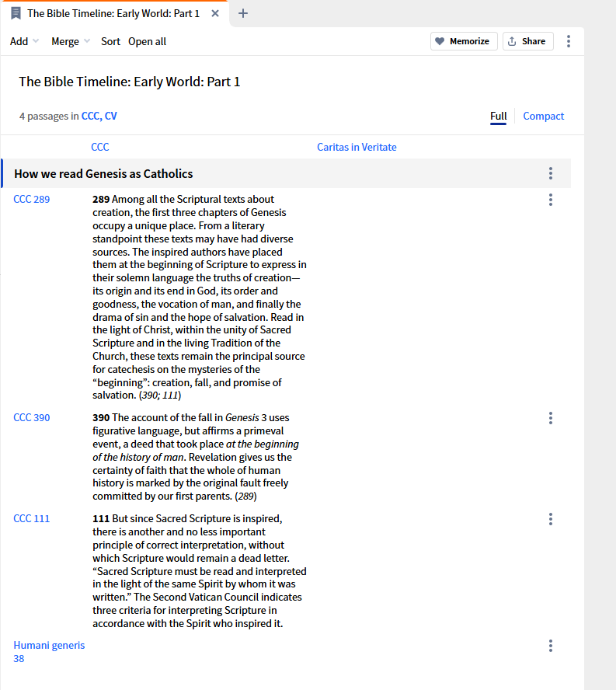
Task: Open the CCC 390 reference link
Action: (32, 417)
